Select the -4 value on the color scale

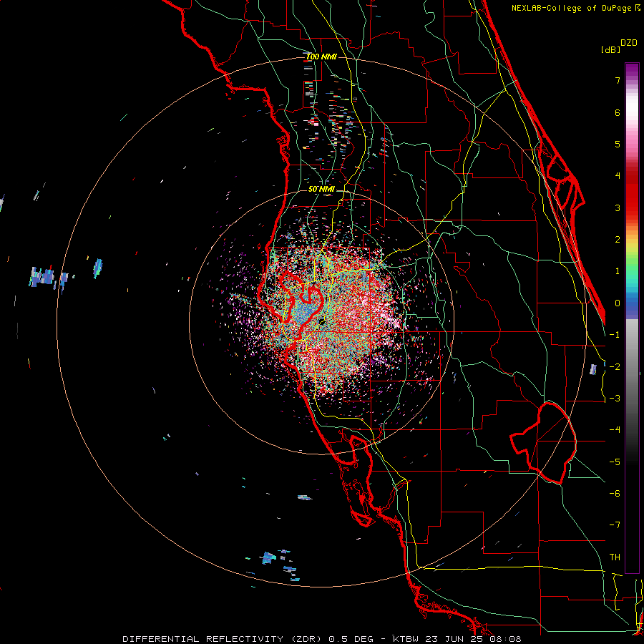615,430
